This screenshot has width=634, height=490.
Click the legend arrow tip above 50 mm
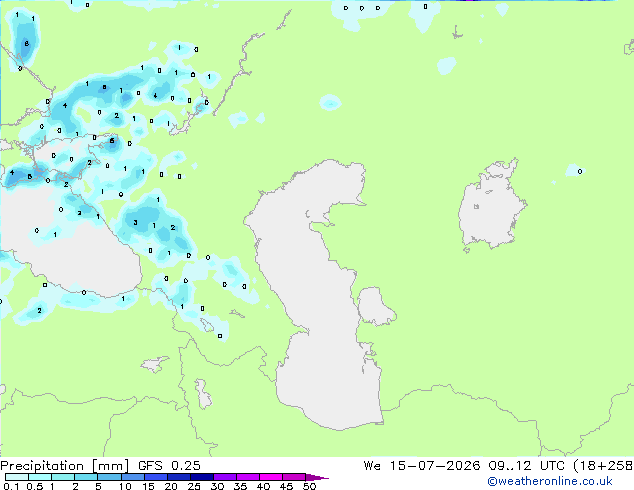[x=317, y=478]
